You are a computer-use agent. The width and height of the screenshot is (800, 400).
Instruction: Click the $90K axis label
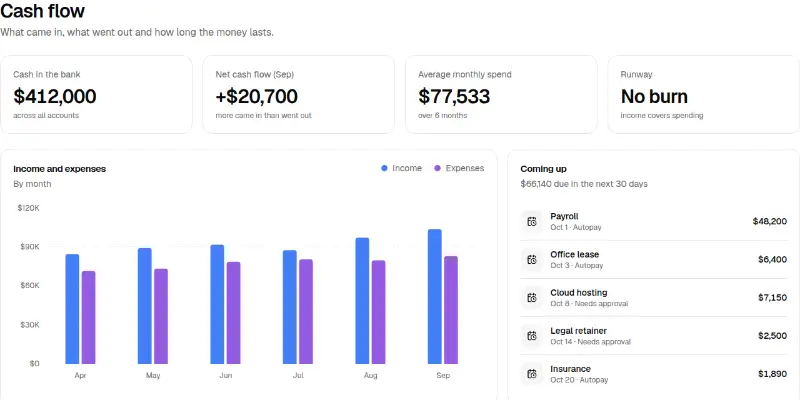click(x=29, y=247)
